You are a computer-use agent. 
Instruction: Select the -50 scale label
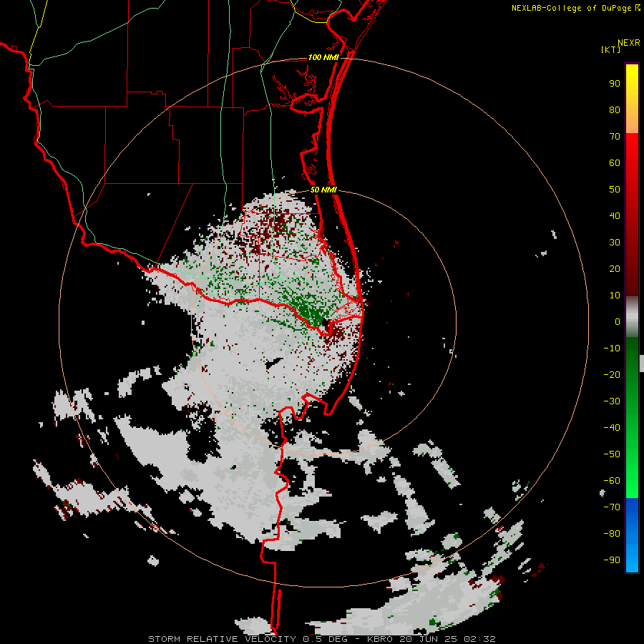click(612, 454)
